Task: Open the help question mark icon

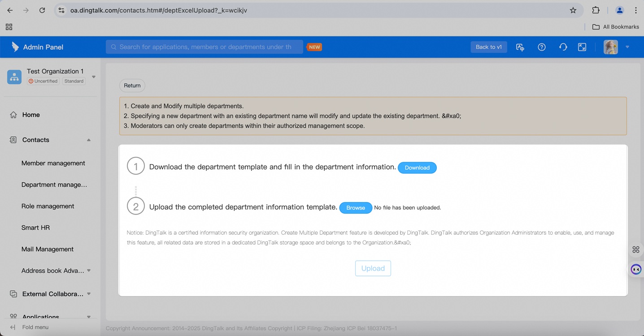Action: click(x=542, y=47)
